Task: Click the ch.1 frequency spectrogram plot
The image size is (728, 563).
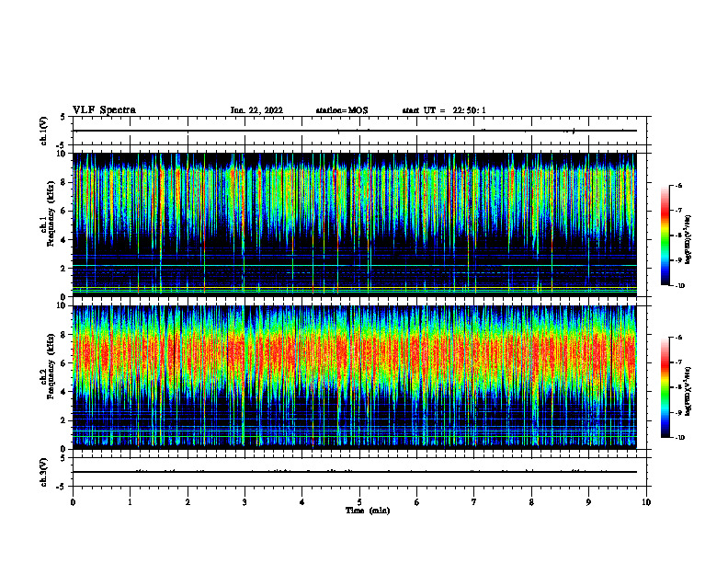Action: pos(354,224)
